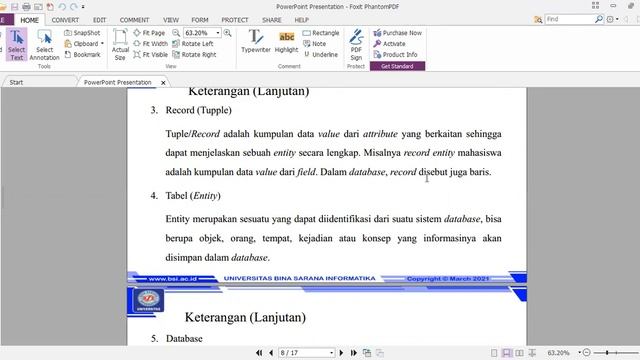
Task: Apply Fit Width view
Action: pos(150,43)
